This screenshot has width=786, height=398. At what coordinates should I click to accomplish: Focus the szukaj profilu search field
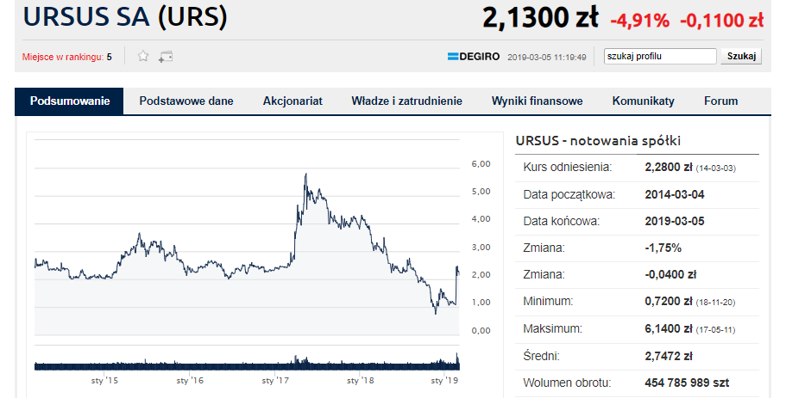660,56
